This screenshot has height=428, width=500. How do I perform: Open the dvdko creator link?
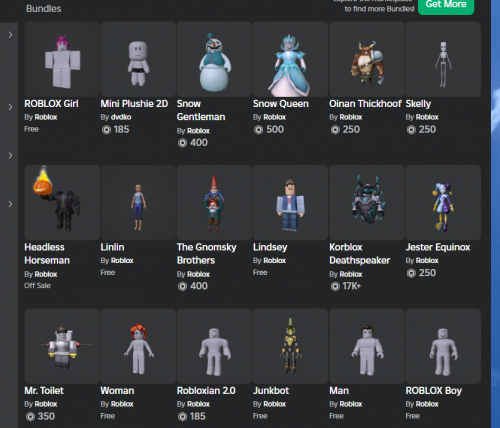click(121, 117)
